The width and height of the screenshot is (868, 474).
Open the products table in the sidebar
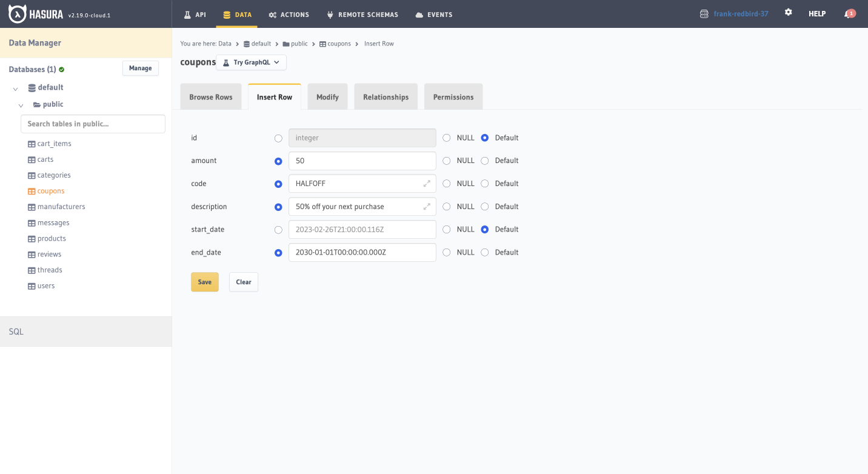click(51, 238)
